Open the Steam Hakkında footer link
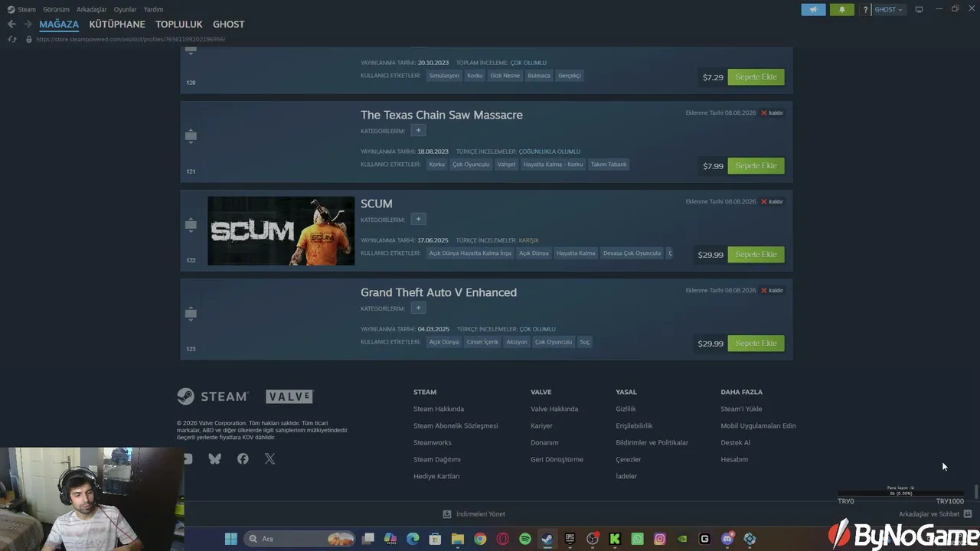The width and height of the screenshot is (980, 551). pyautogui.click(x=439, y=409)
